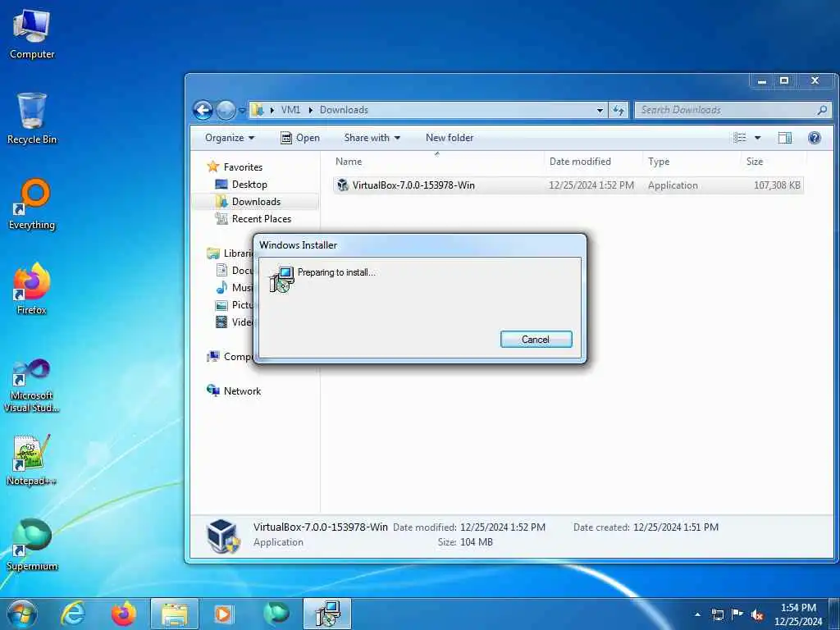Launch Firefox from the taskbar
Image resolution: width=840 pixels, height=630 pixels.
click(x=123, y=614)
